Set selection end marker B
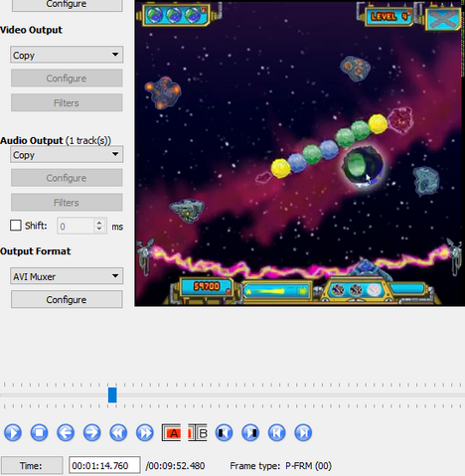The image size is (465, 476). 198,432
